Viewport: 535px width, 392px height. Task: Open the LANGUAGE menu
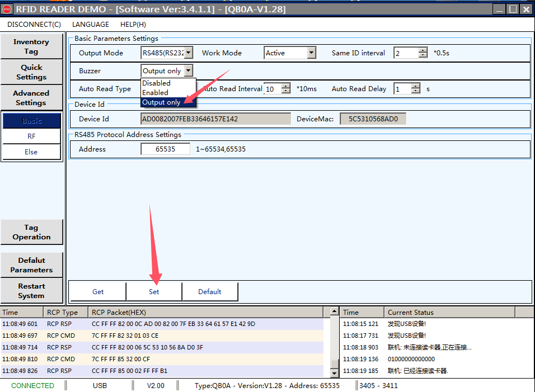pos(91,25)
